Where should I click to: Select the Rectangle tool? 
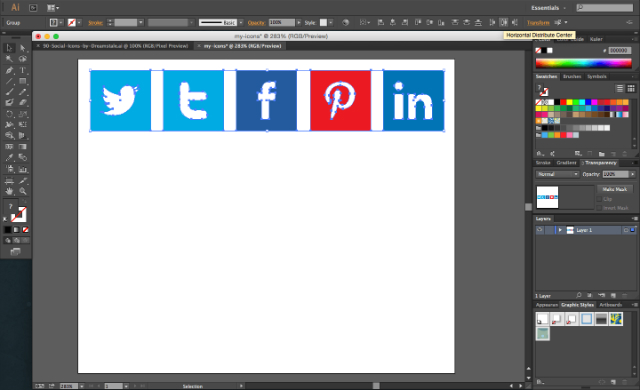[22, 81]
